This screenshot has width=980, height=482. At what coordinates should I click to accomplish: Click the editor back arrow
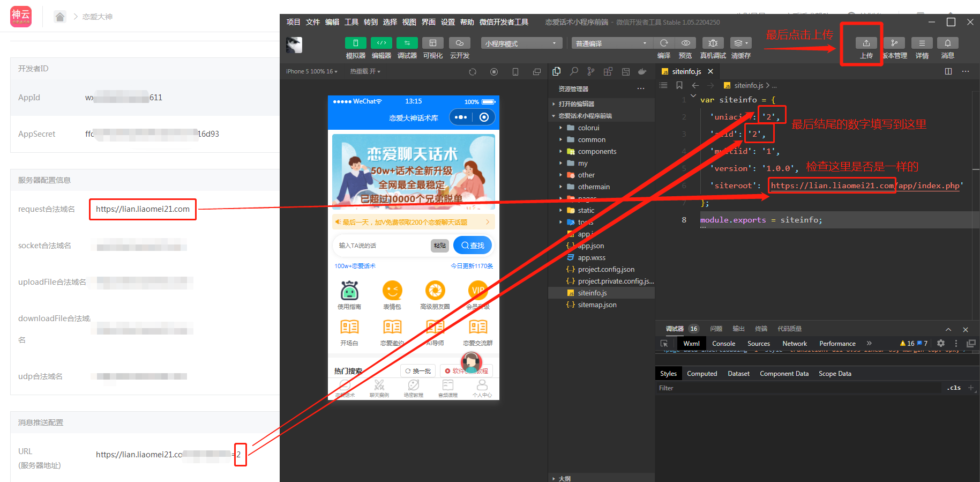[695, 85]
